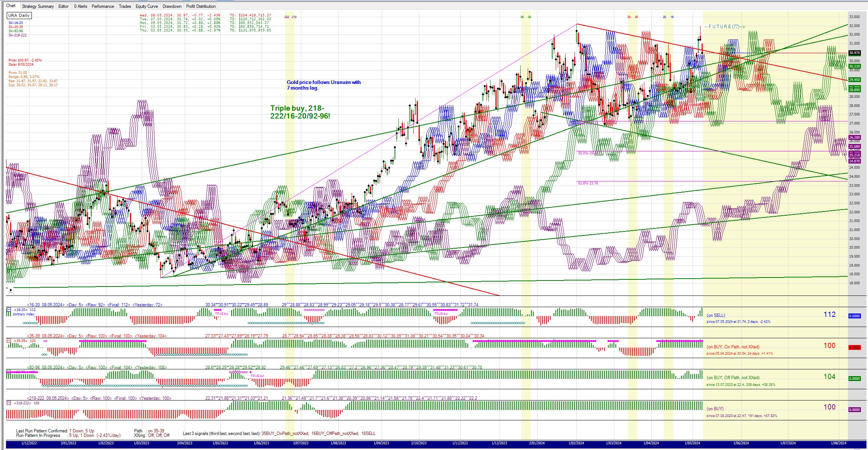Click the green 29.450 price axis tag
The width and height of the screenshot is (868, 450).
[854, 80]
